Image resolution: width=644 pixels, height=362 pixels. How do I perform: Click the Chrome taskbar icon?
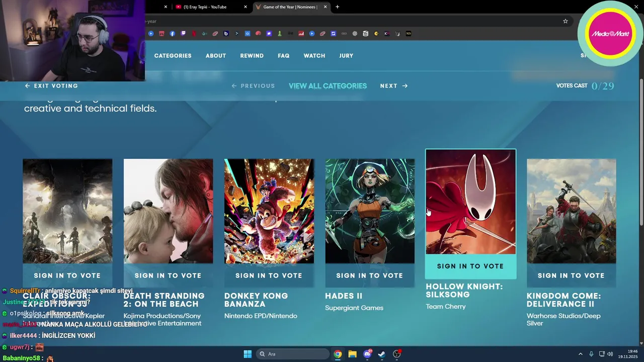coord(338,354)
